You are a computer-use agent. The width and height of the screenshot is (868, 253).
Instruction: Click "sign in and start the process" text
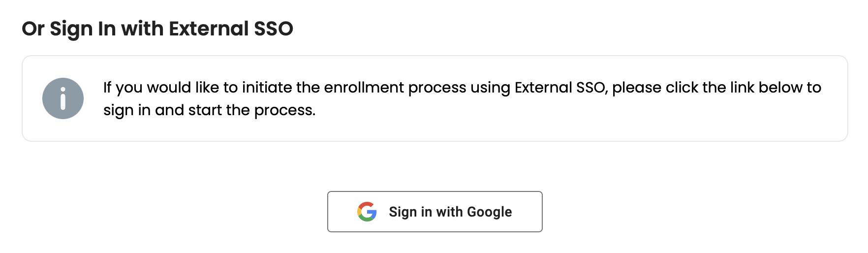point(209,110)
